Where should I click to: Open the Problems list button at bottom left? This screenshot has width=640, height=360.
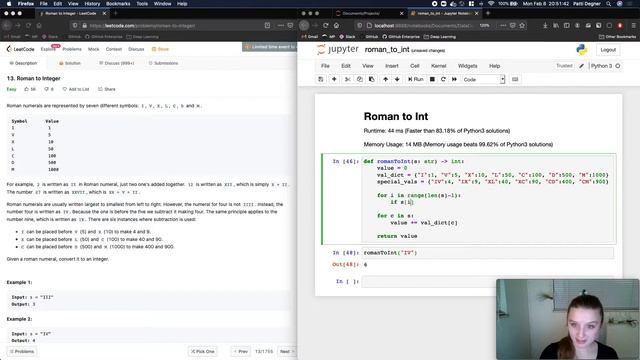coord(22,351)
